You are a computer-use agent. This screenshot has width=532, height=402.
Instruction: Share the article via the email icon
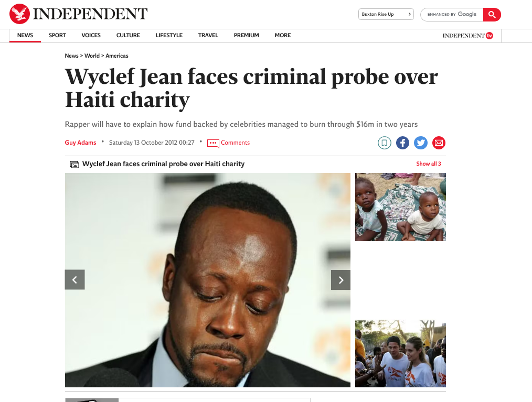click(x=439, y=143)
